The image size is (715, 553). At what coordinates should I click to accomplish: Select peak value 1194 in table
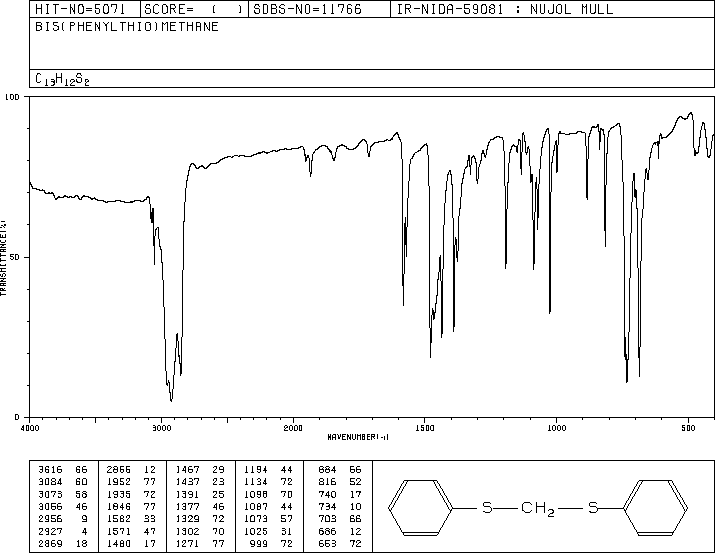click(256, 470)
